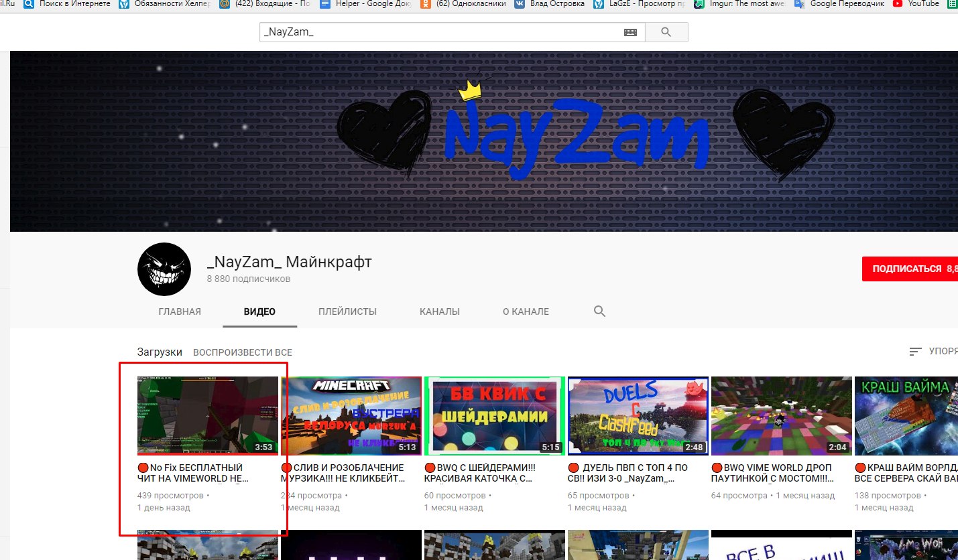Click the 439 просмотров view count
Screen dimensions: 958x560
170,496
